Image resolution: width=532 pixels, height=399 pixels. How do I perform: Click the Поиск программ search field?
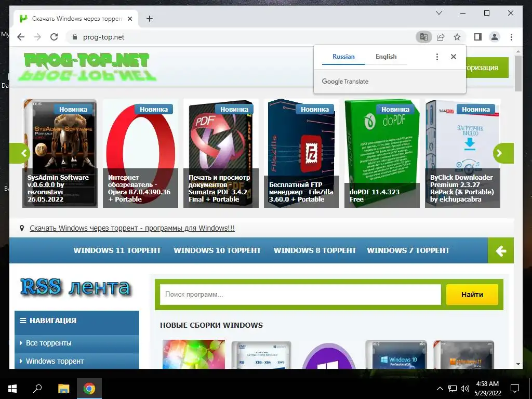click(300, 295)
